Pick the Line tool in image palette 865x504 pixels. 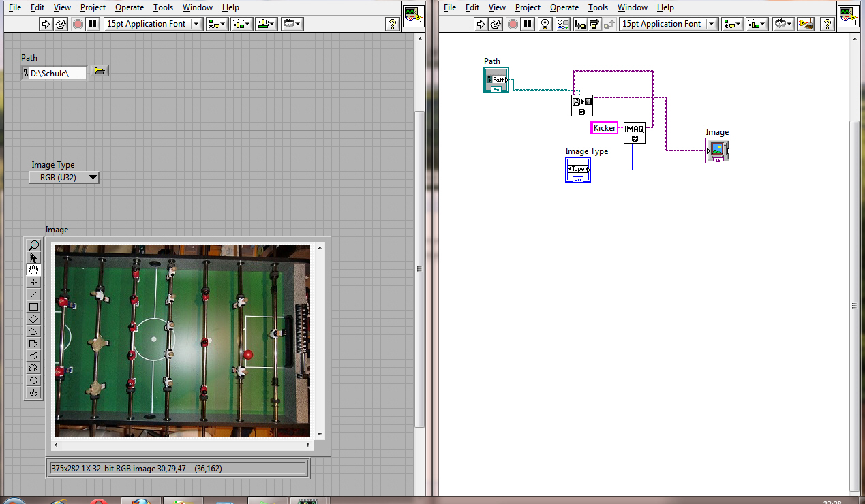click(33, 295)
